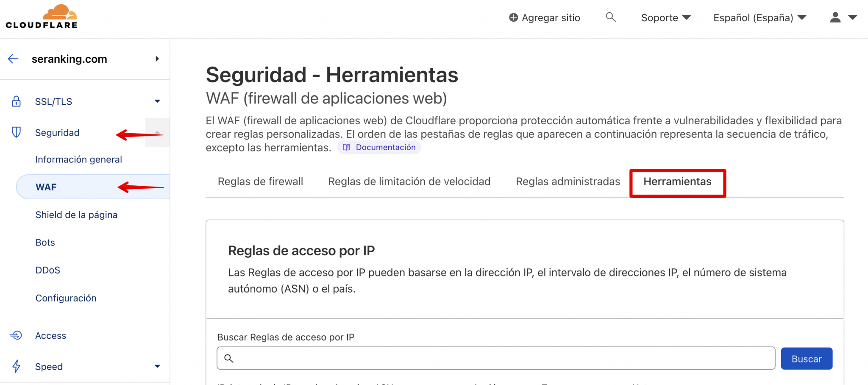
Task: Click the Reglas de acceso por IP heading
Action: [301, 251]
